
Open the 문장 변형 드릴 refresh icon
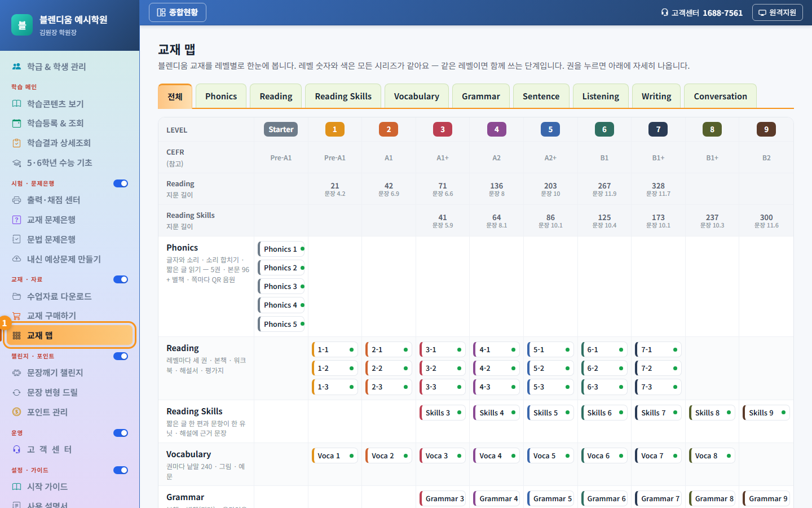[17, 392]
